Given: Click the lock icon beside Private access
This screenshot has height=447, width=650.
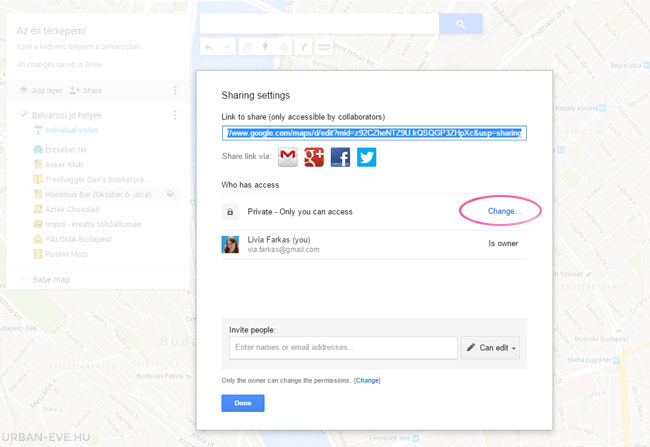Looking at the screenshot, I should 230,212.
